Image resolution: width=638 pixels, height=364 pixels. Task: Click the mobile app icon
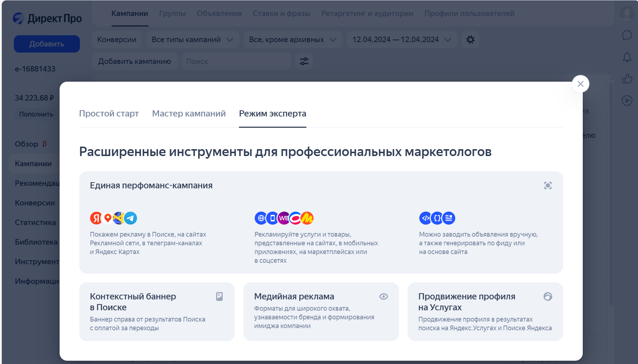coord(272,218)
